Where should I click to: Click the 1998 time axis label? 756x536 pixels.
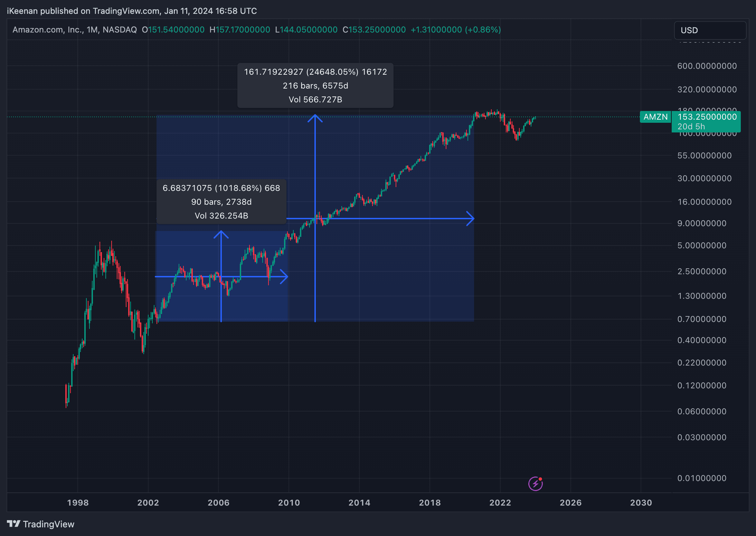78,503
